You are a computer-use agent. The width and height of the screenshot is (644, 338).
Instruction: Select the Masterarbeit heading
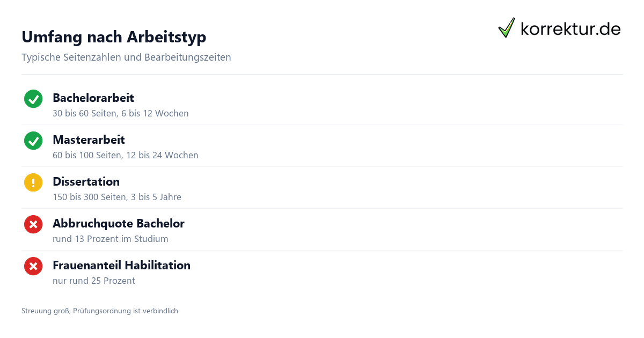[x=89, y=139]
